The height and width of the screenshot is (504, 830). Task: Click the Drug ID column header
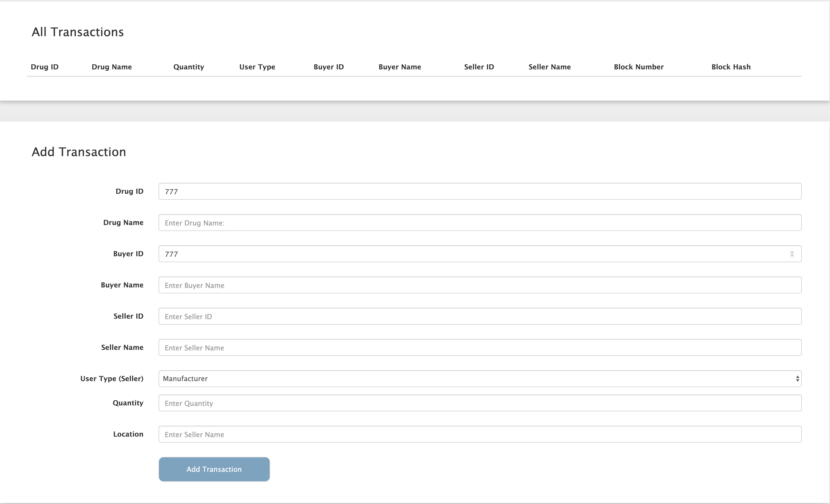(44, 67)
